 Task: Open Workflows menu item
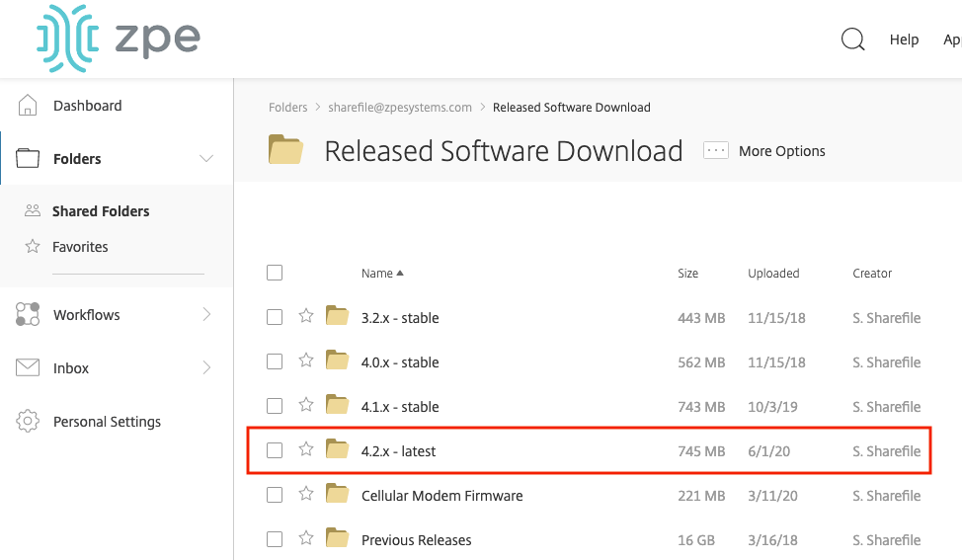tap(87, 315)
